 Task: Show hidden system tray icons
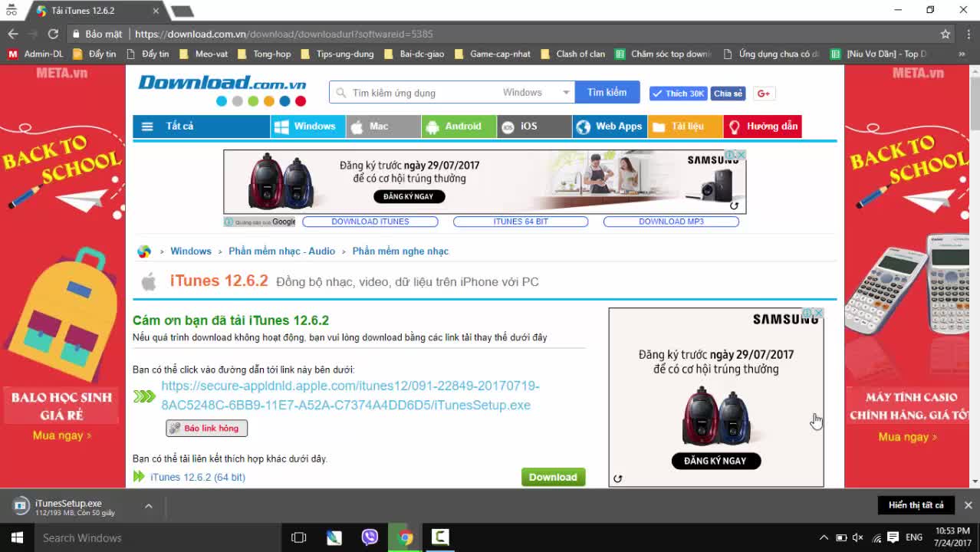click(824, 537)
